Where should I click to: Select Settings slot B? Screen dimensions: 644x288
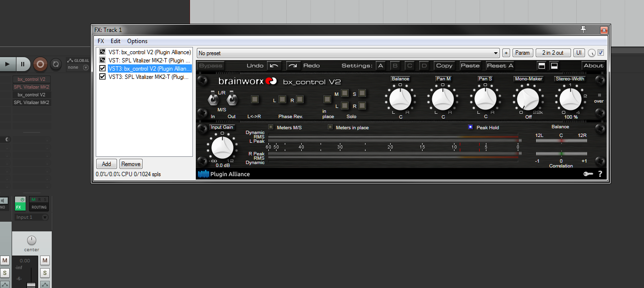coord(395,65)
